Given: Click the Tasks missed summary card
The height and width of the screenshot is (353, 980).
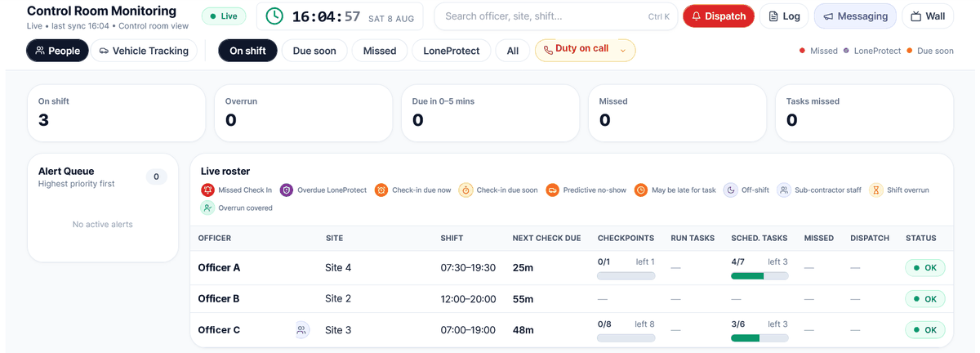Looking at the screenshot, I should (x=864, y=113).
